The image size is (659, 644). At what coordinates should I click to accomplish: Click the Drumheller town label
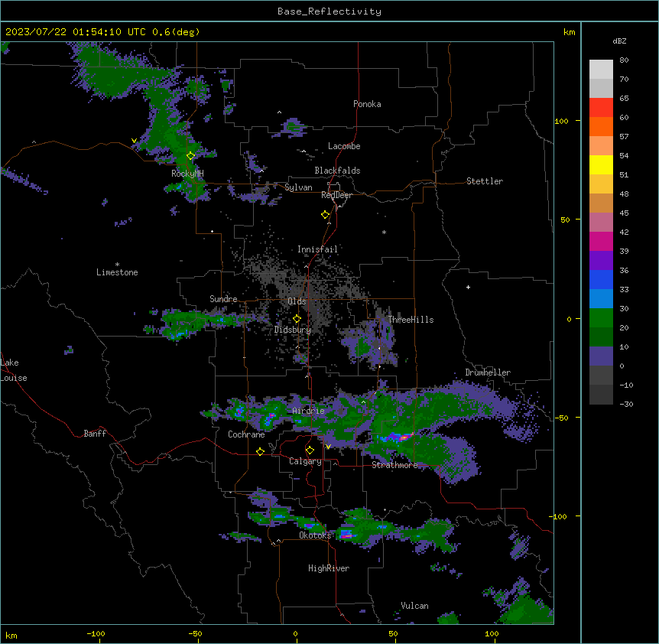(x=488, y=372)
